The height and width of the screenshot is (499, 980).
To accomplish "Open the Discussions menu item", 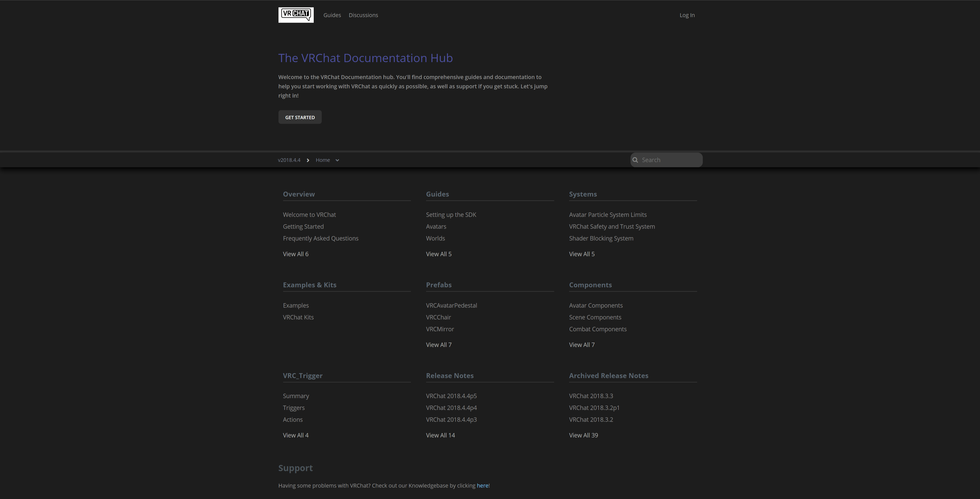I will point(363,15).
